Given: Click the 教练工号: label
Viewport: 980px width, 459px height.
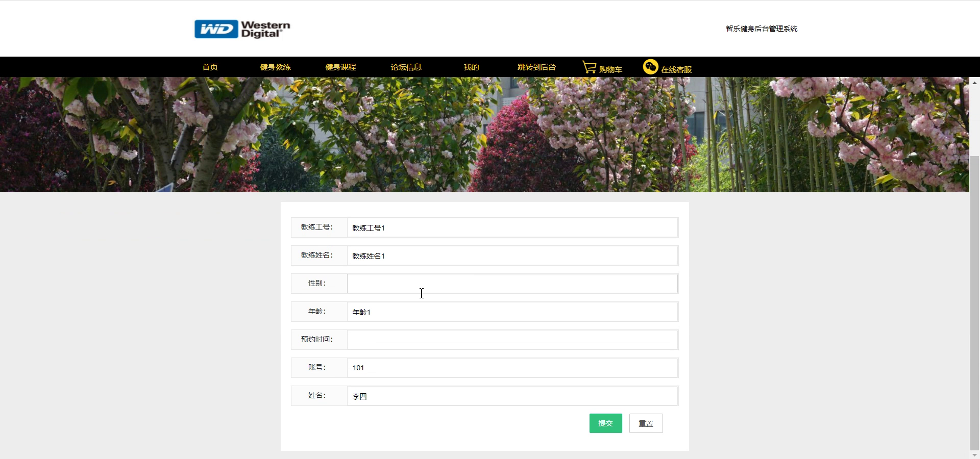Looking at the screenshot, I should pyautogui.click(x=316, y=227).
